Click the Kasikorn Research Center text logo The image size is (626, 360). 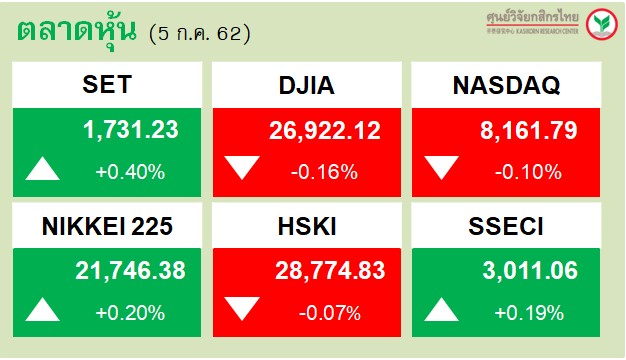tap(532, 23)
